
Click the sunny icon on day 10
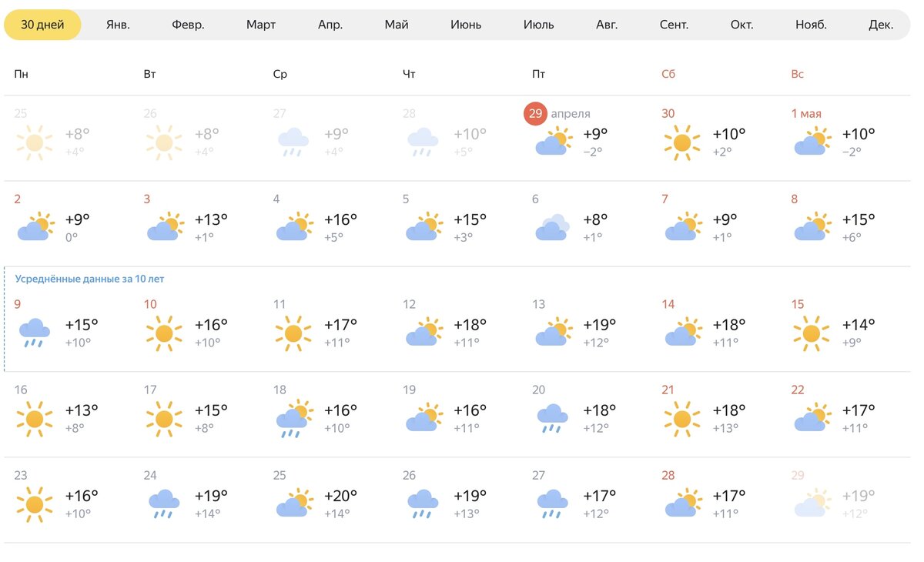tap(164, 333)
